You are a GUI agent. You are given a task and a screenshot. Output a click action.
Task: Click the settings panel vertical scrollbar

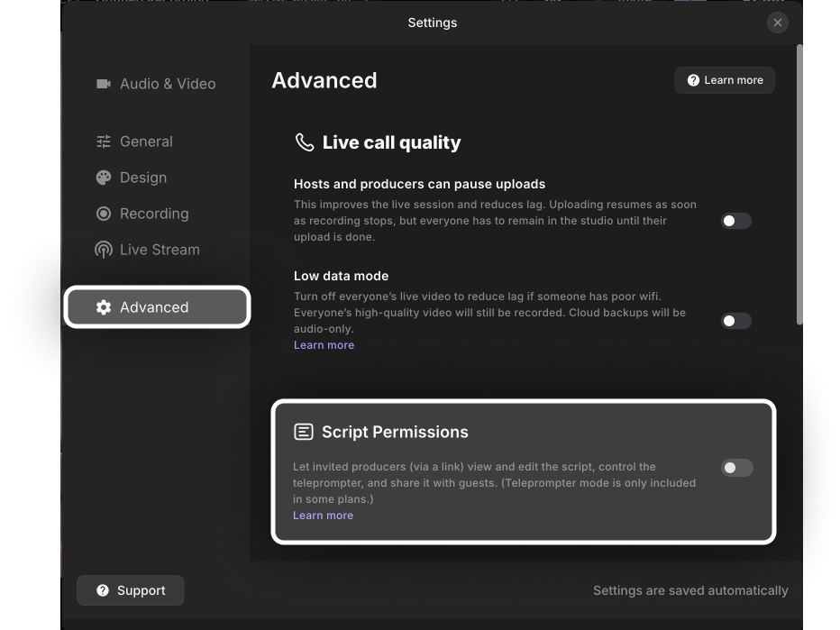tap(799, 185)
